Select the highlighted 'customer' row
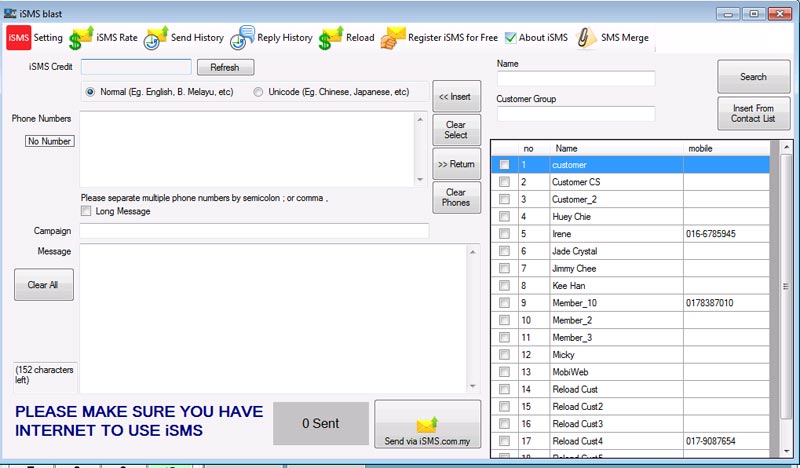800x468 pixels. 630,165
